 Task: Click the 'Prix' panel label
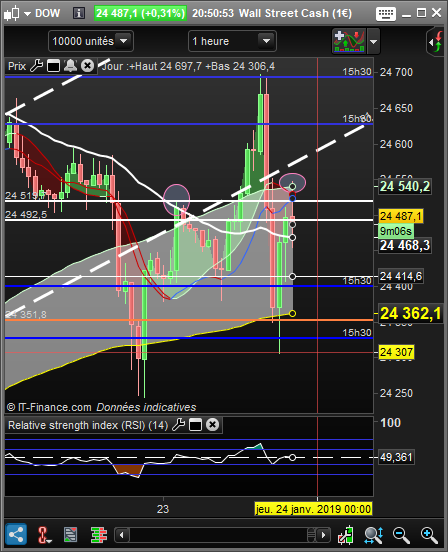(17, 66)
